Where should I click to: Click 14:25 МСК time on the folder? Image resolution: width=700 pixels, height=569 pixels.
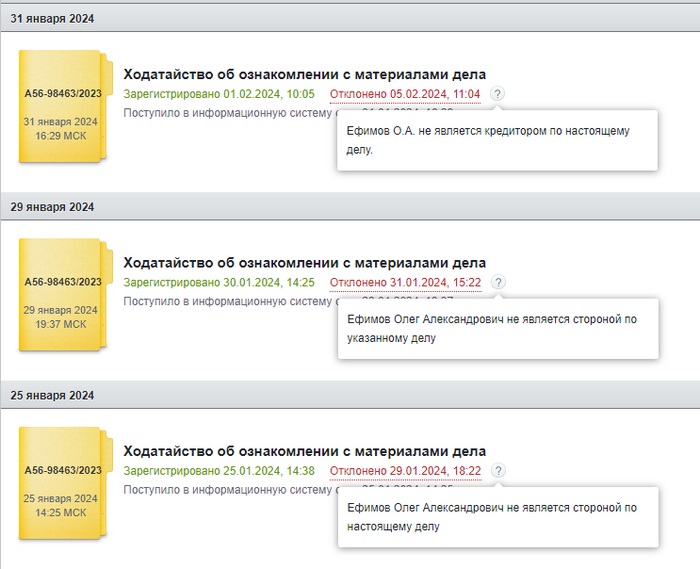pyautogui.click(x=61, y=513)
